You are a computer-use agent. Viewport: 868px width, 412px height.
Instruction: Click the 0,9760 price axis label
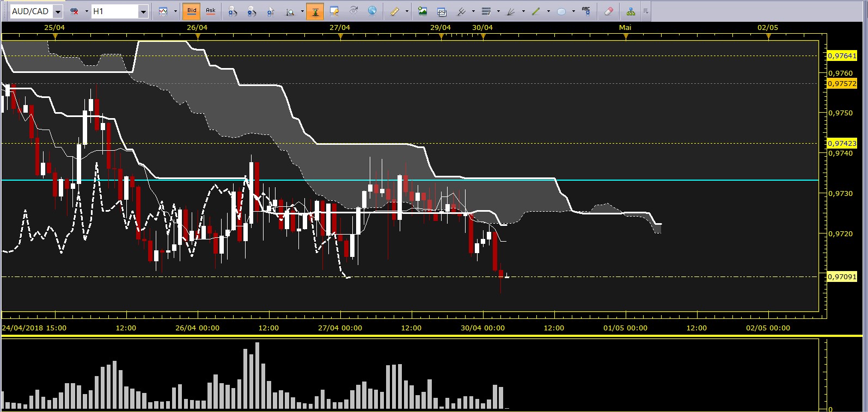841,73
